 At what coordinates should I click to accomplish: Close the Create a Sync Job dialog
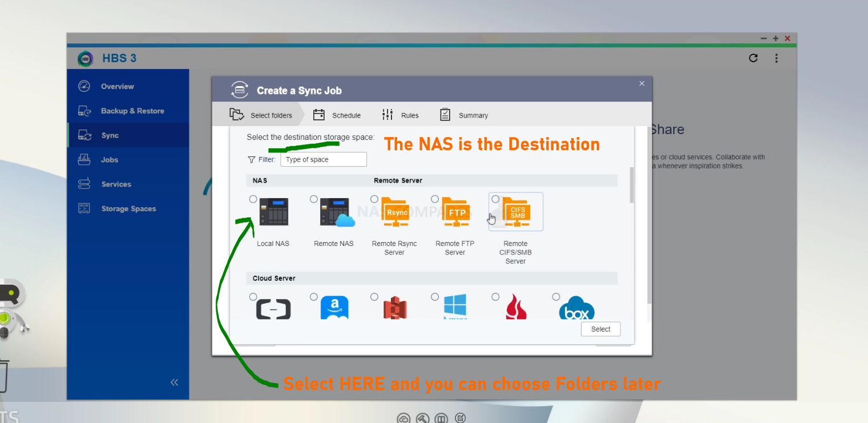[641, 83]
